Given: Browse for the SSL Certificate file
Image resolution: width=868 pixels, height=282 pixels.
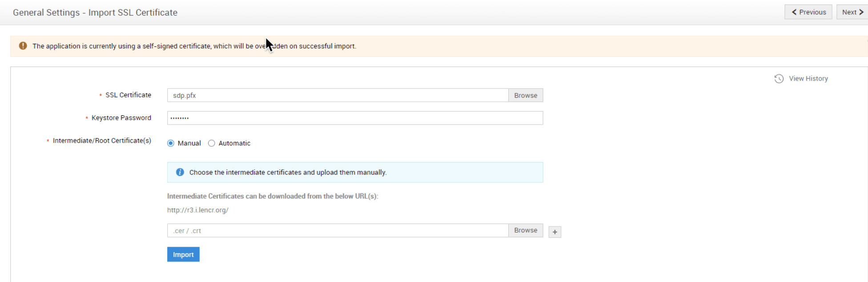Looking at the screenshot, I should click(525, 95).
